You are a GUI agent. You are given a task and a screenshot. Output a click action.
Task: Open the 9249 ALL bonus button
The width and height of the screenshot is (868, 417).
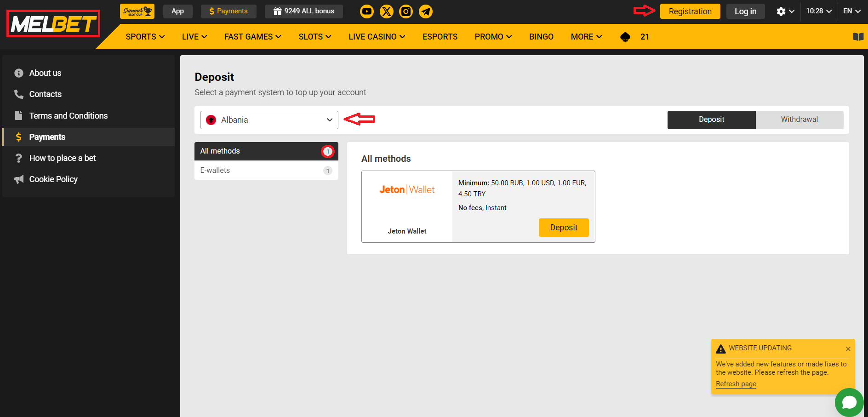coord(304,11)
